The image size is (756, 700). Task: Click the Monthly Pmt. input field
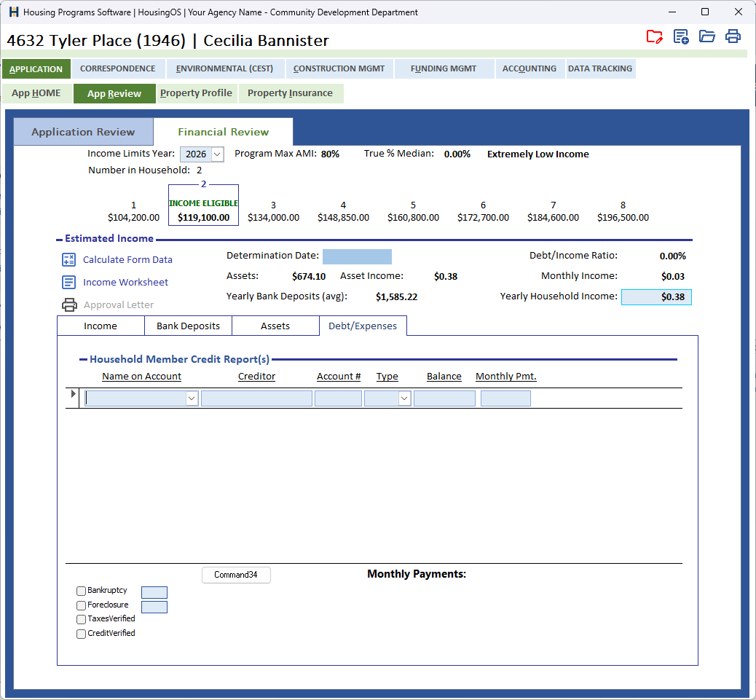tap(505, 398)
